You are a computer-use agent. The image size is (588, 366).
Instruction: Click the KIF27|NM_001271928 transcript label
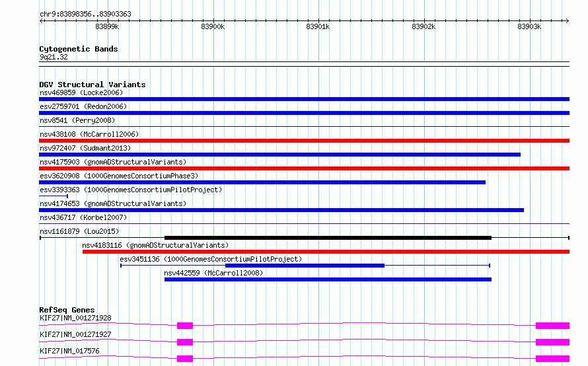75,318
